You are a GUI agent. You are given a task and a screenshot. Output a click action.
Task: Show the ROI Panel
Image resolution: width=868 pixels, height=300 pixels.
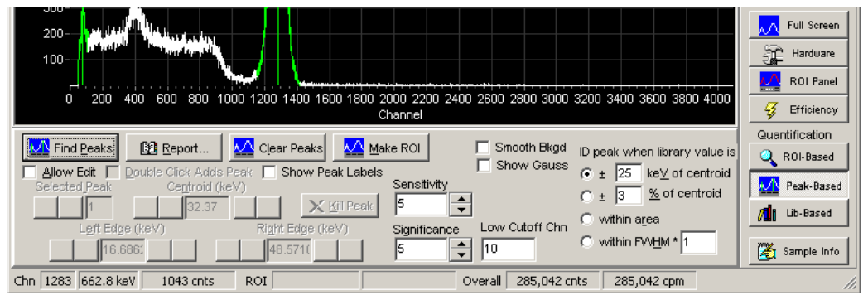click(x=798, y=81)
